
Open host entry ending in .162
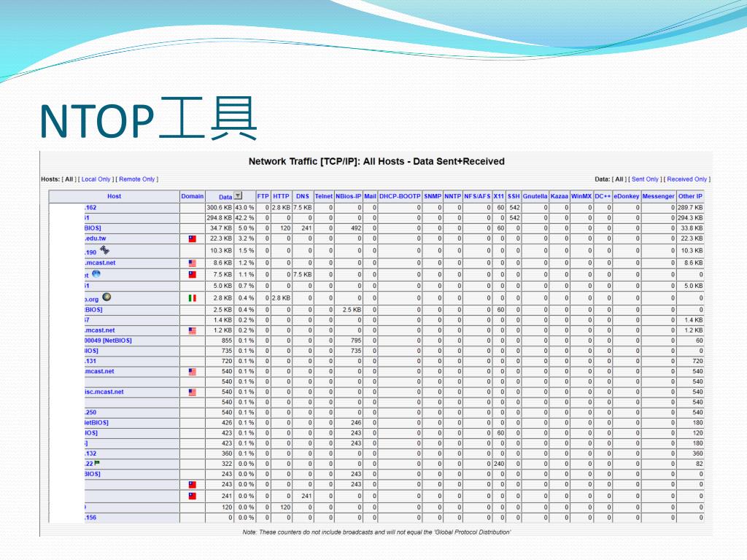pyautogui.click(x=90, y=208)
